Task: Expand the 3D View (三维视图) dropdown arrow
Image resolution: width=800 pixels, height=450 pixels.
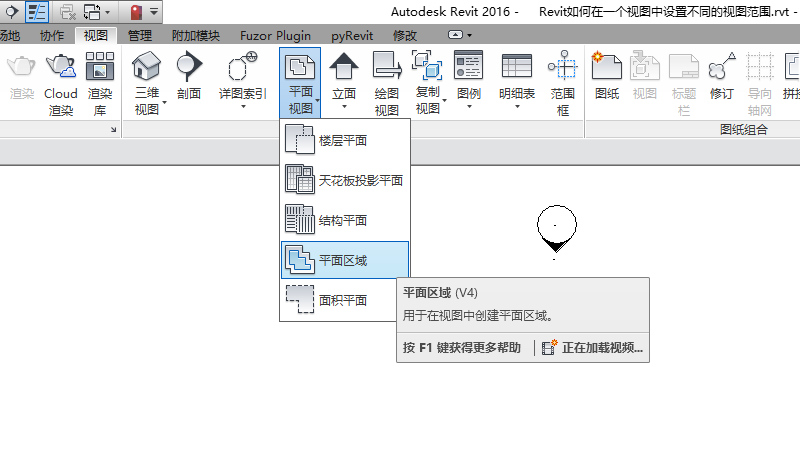Action: tap(164, 103)
